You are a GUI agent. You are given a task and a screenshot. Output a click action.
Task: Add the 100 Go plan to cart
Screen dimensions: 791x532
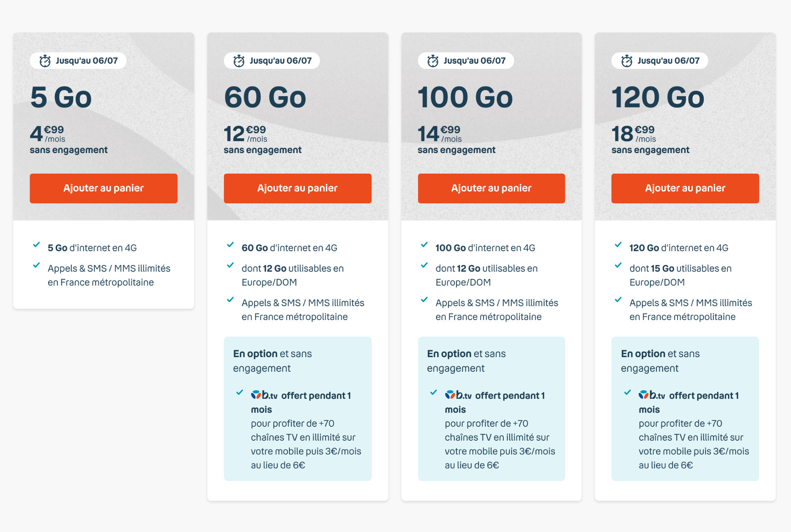(x=491, y=188)
